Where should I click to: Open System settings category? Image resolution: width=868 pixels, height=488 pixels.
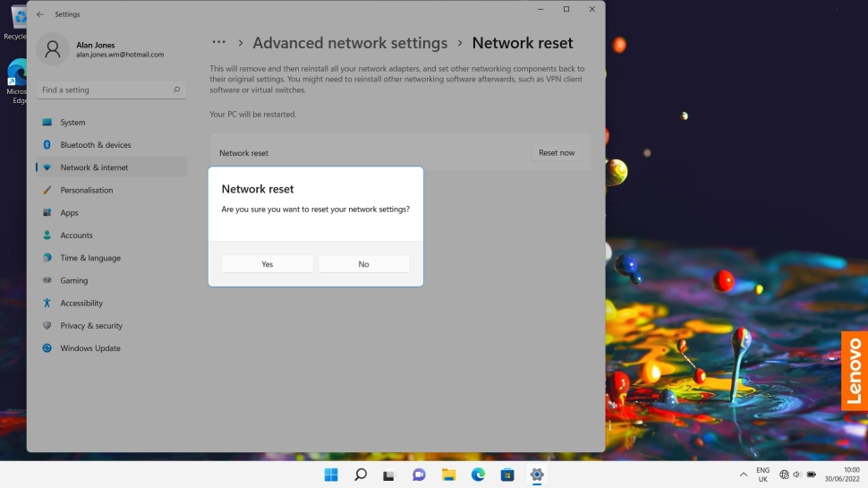click(x=111, y=123)
